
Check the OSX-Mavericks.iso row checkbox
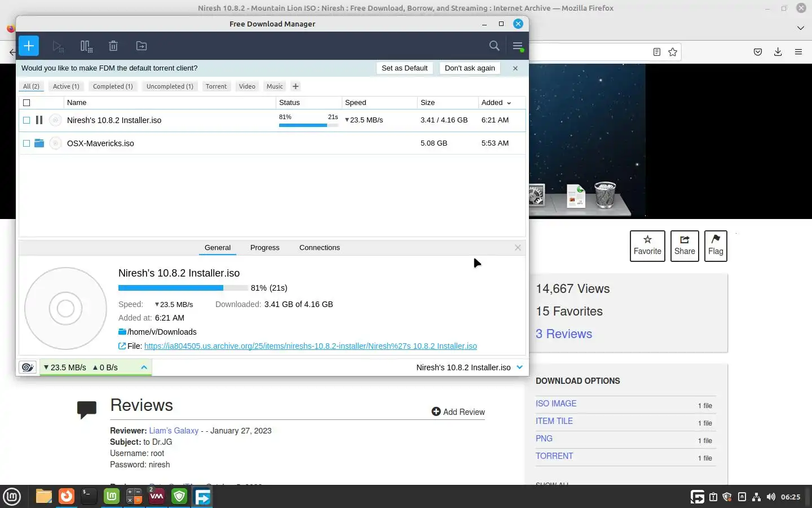[x=27, y=143]
